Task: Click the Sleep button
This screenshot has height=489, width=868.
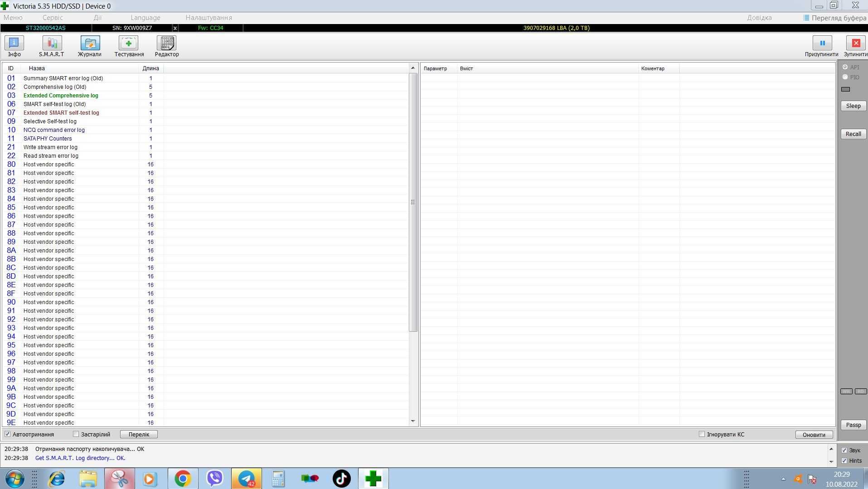Action: [x=853, y=106]
